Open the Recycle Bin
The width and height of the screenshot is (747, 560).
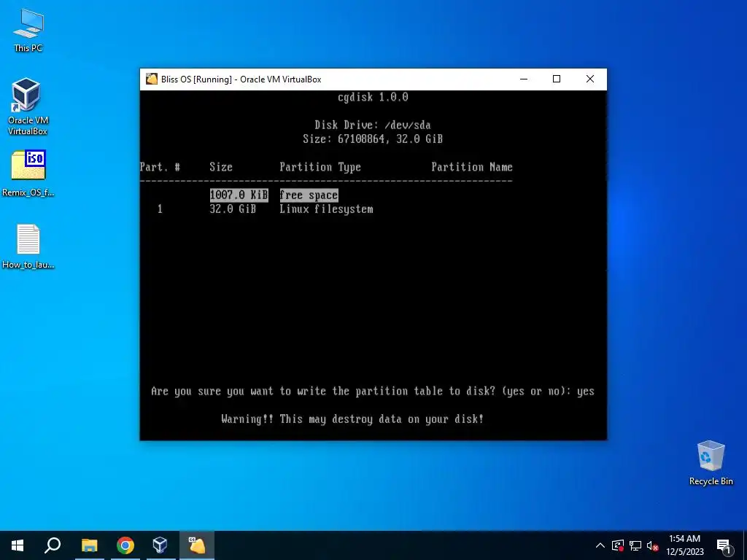tap(711, 463)
